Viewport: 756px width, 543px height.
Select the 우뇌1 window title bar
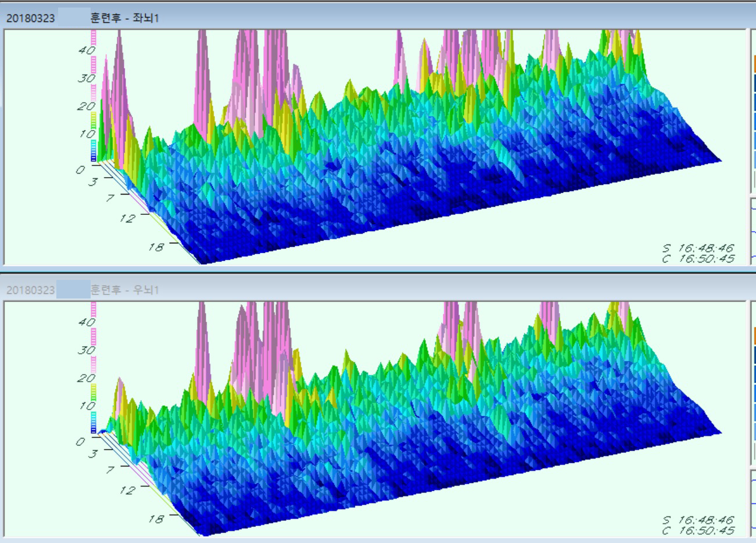tap(372, 289)
